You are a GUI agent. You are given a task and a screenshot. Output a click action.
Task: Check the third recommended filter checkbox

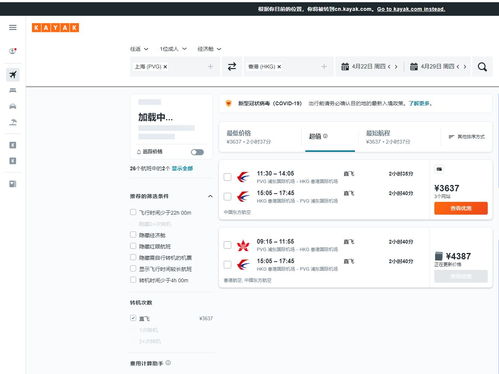(x=133, y=246)
